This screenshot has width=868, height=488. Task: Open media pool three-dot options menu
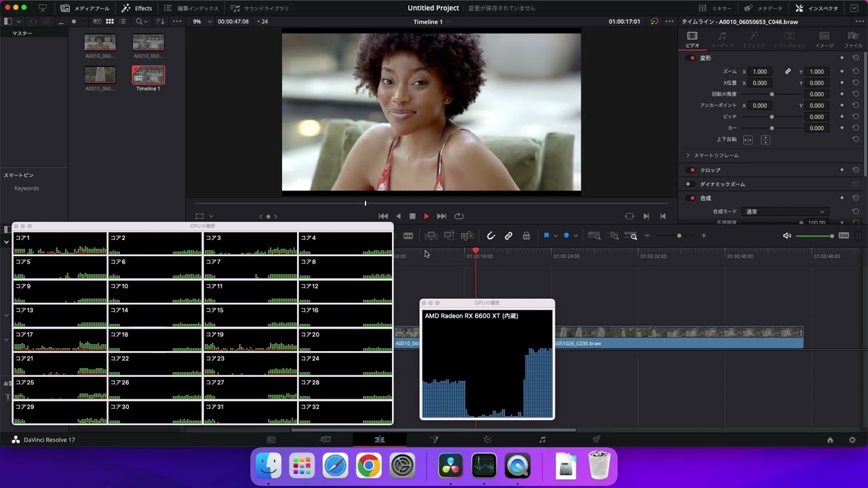[x=177, y=22]
